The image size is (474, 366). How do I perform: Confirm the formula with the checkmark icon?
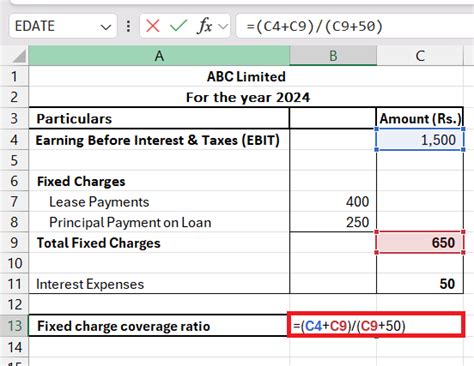click(178, 26)
